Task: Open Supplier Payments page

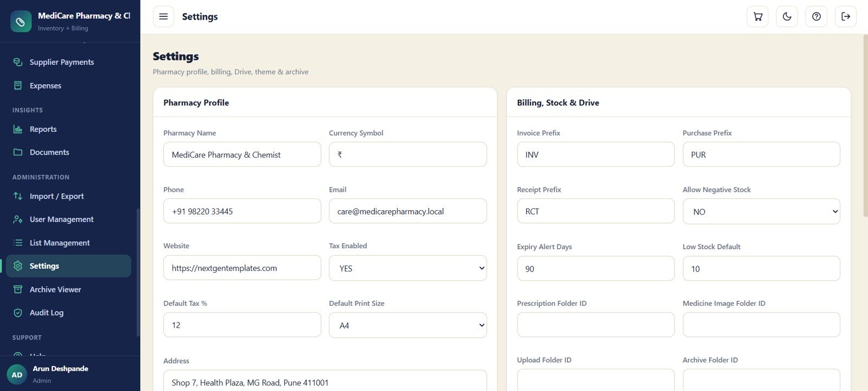Action: tap(68, 62)
